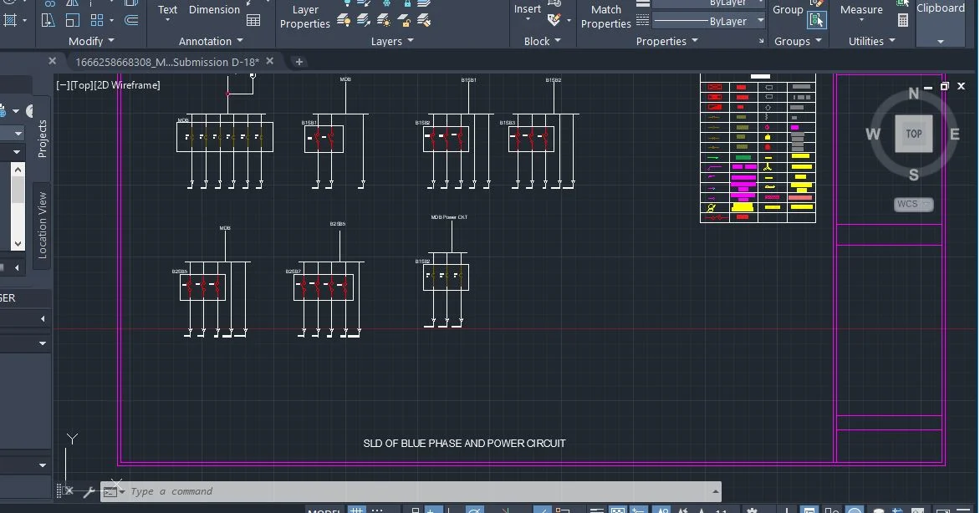Click the Scale tool icon in Modify
The image size is (980, 513).
[x=73, y=21]
